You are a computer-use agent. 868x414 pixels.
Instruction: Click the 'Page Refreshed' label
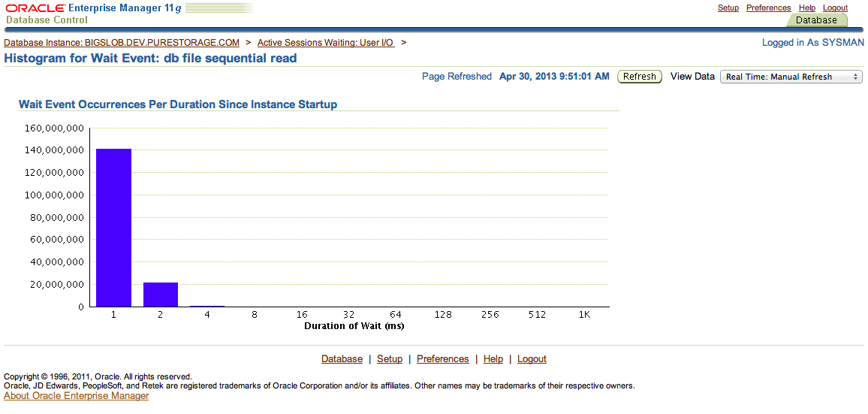(457, 77)
